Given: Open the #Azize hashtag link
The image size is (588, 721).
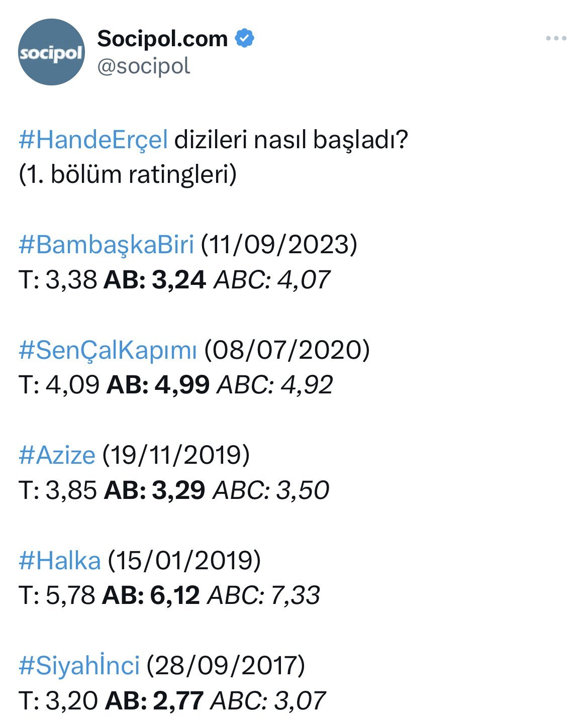Looking at the screenshot, I should [x=57, y=455].
